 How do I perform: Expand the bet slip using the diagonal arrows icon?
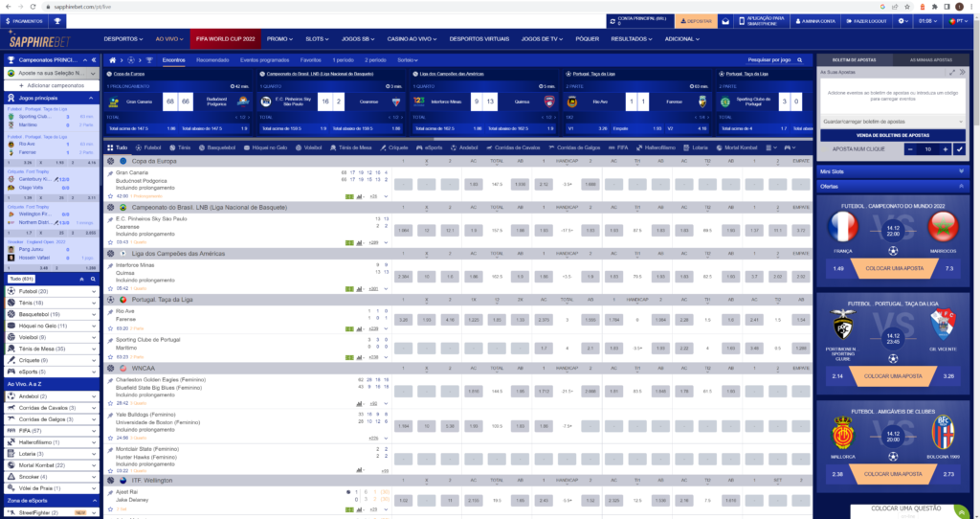point(952,73)
